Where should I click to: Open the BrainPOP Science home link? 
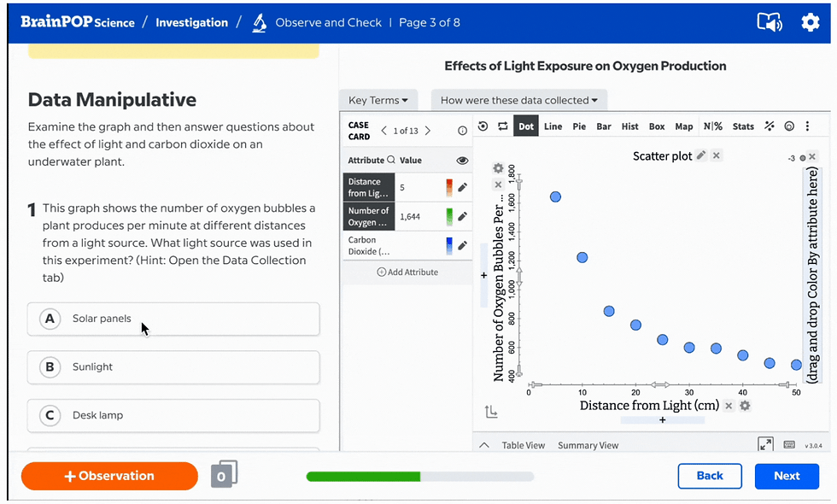point(78,22)
